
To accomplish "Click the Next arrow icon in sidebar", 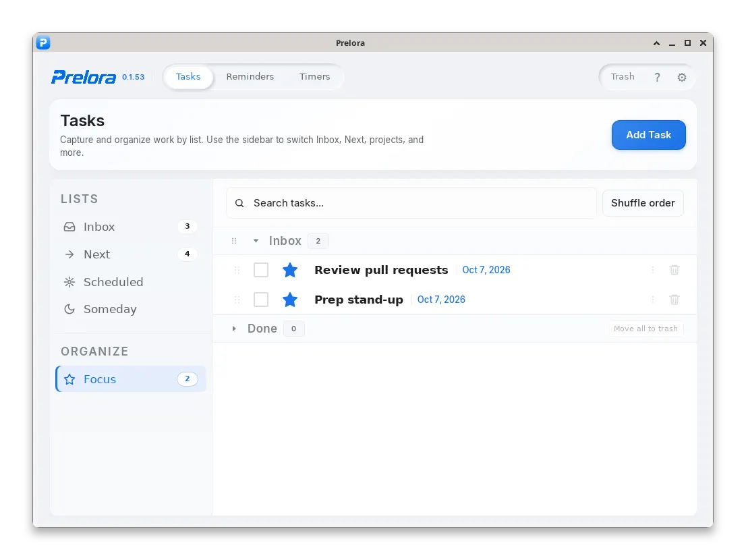I will pyautogui.click(x=69, y=254).
